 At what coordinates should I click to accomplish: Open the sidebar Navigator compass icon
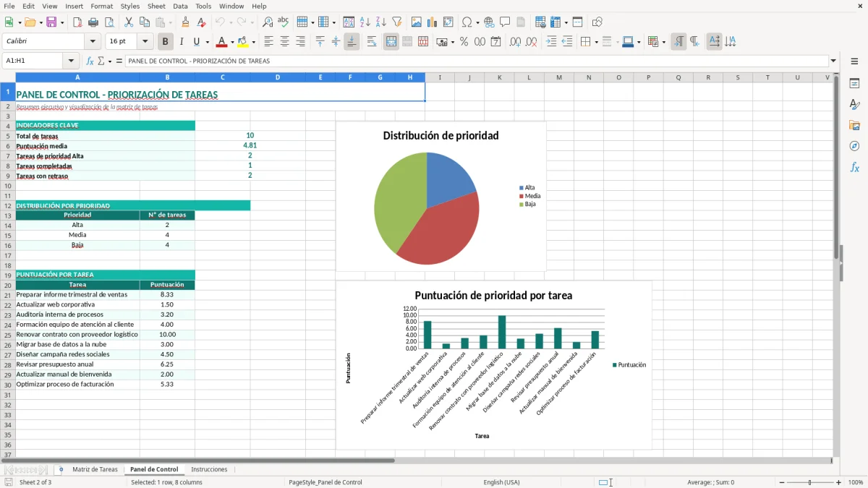point(854,146)
